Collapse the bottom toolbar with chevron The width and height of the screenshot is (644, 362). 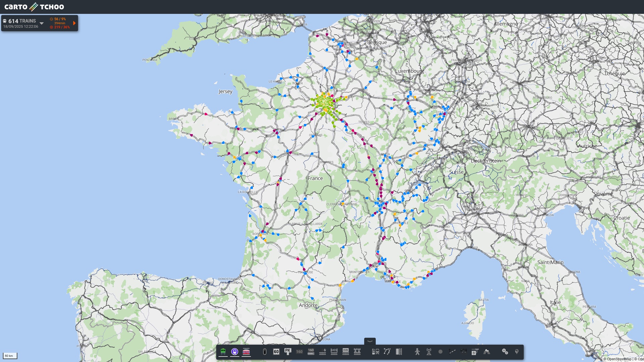[370, 341]
